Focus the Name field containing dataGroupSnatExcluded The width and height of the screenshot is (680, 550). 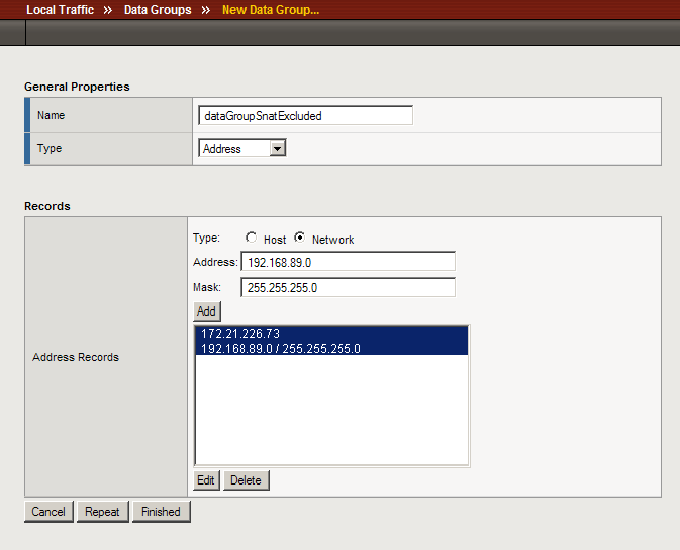(x=305, y=115)
